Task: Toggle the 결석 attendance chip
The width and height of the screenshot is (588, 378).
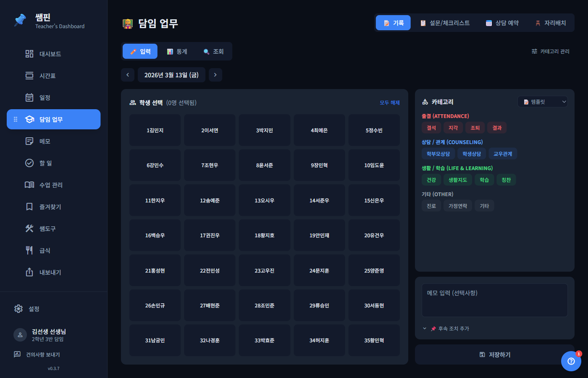Action: tap(431, 127)
